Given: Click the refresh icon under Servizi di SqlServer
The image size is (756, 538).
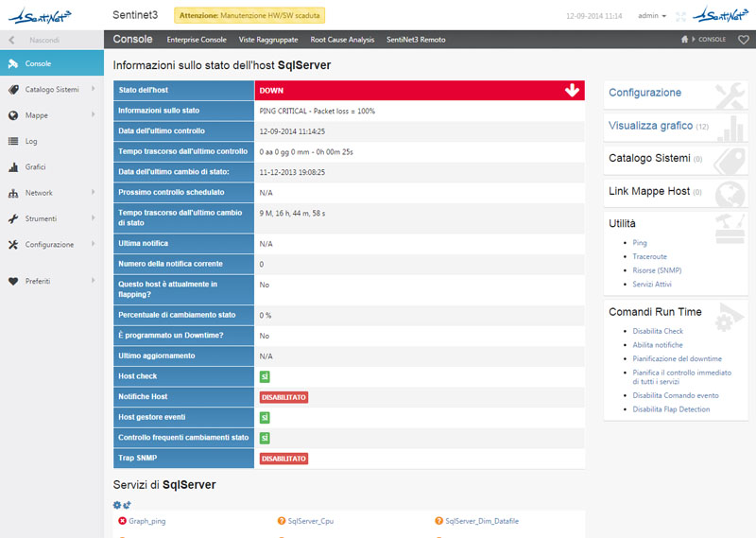Looking at the screenshot, I should point(127,505).
